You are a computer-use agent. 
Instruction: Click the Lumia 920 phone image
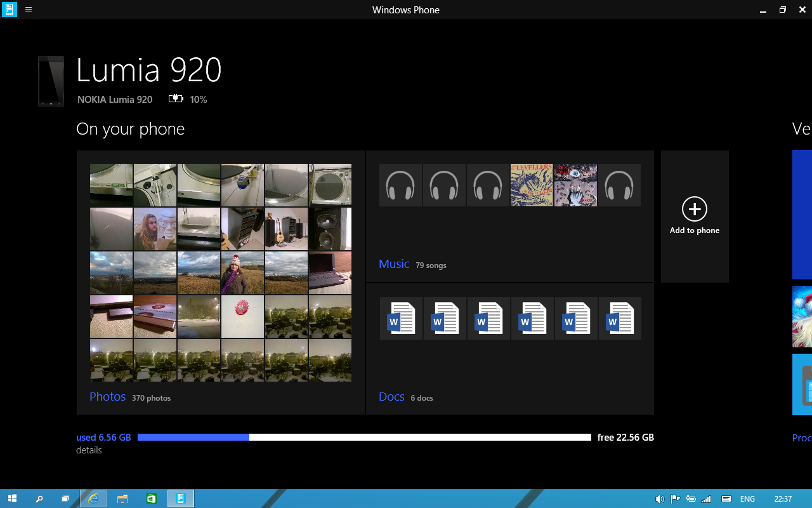click(x=51, y=81)
